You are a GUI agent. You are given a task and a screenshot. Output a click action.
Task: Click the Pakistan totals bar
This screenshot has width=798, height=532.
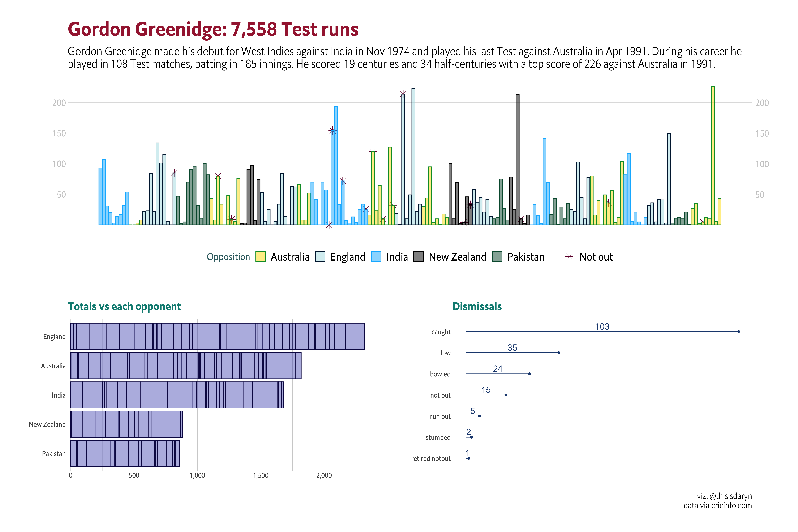[x=125, y=454]
